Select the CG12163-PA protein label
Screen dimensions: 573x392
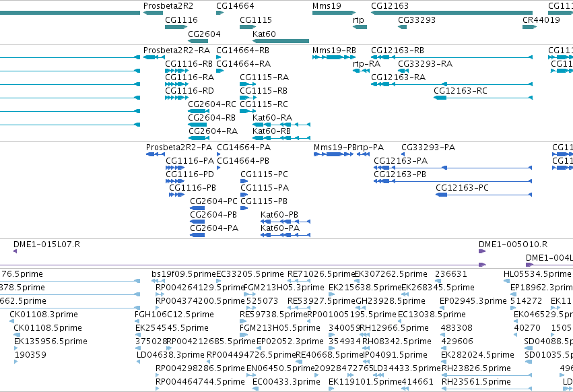click(401, 161)
